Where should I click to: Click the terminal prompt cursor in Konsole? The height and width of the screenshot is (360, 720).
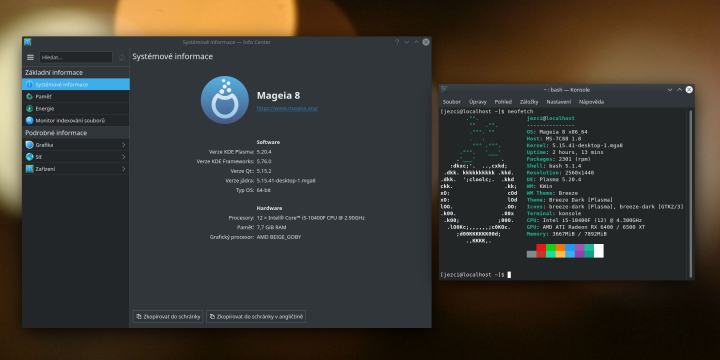[509, 275]
